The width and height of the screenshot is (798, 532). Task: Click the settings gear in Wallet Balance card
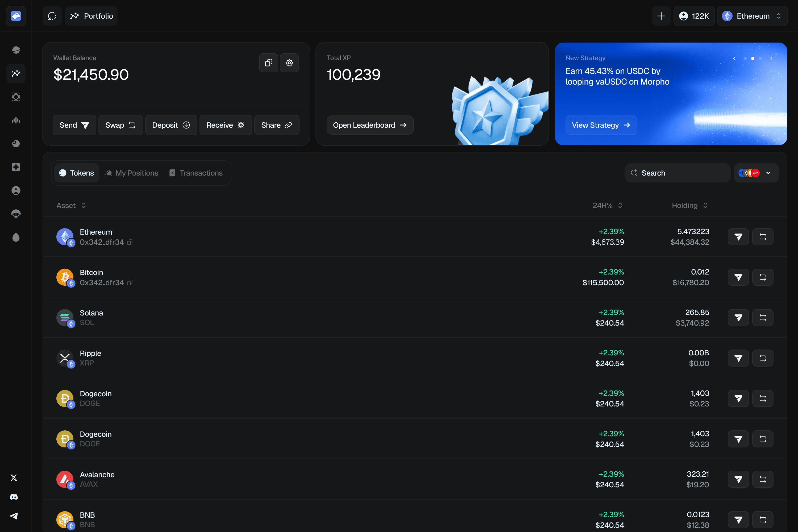289,63
